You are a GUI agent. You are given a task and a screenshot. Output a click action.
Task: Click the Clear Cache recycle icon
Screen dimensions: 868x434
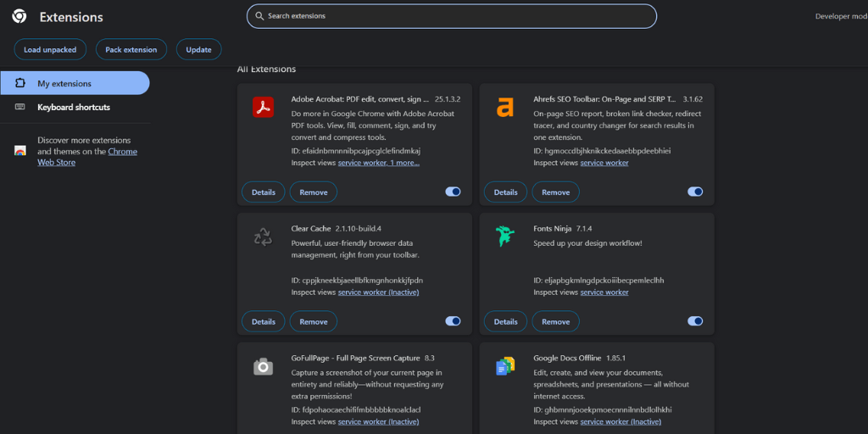264,236
